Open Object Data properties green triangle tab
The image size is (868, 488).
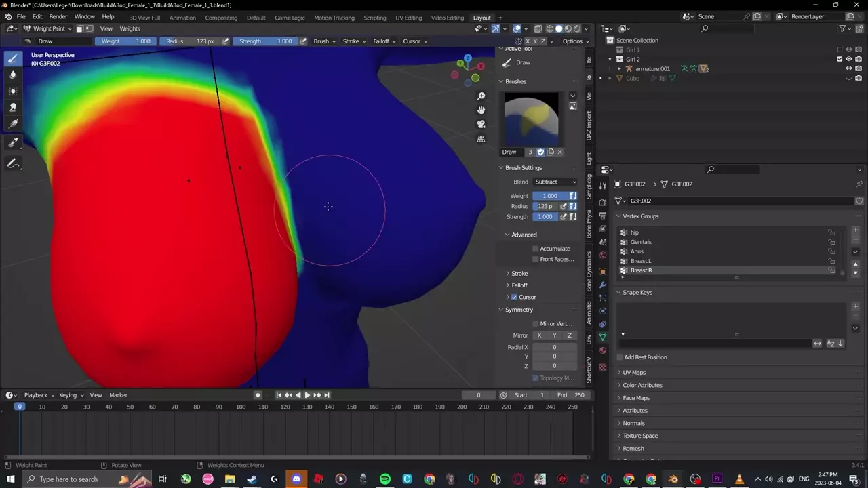click(x=603, y=337)
